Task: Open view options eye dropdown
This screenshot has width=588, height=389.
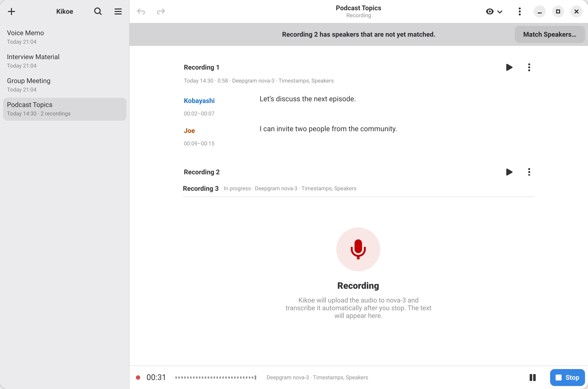Action: (x=494, y=11)
